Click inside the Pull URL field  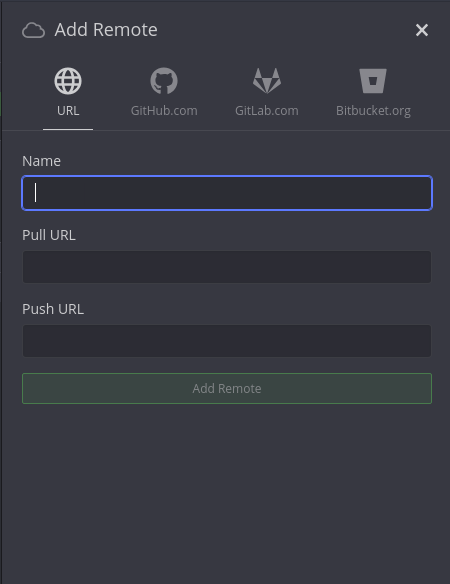[x=227, y=267]
